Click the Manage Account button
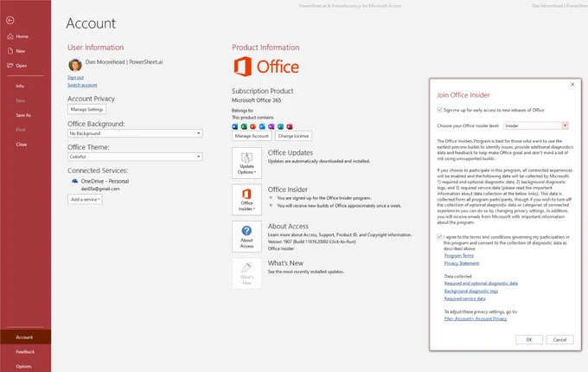Image resolution: width=588 pixels, height=372 pixels. tap(252, 136)
